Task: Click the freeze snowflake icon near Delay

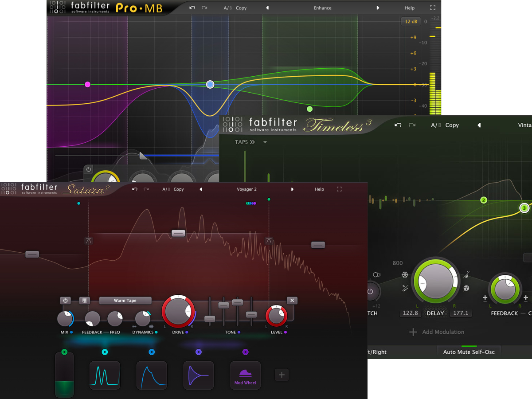Action: [404, 275]
